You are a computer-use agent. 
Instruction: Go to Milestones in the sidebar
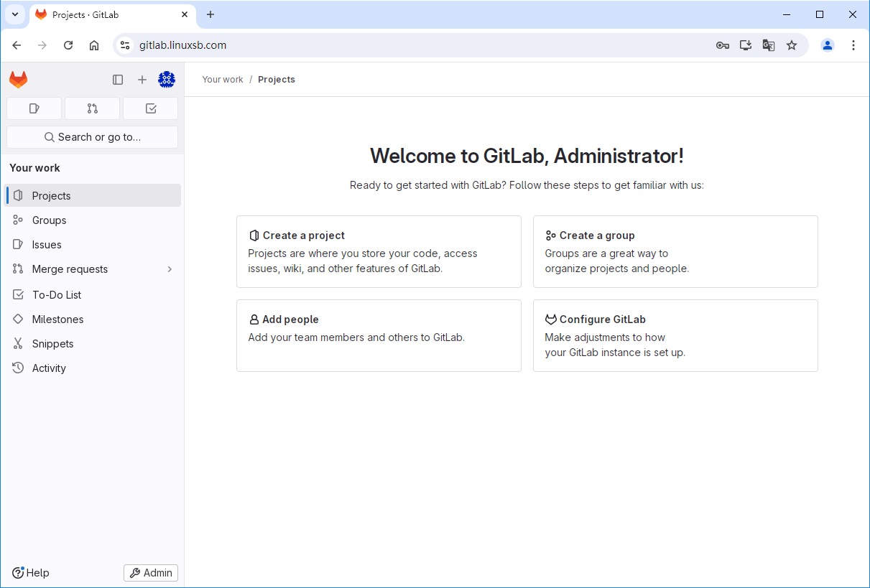coord(57,319)
